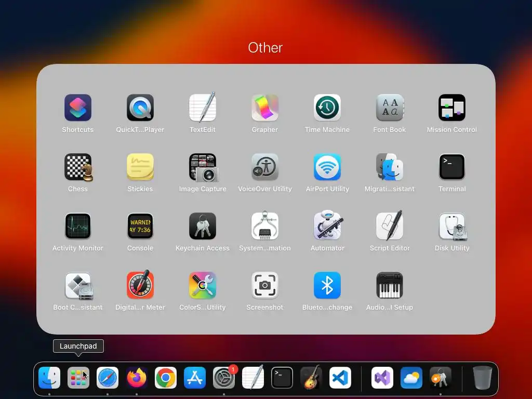Open Time Machine

pyautogui.click(x=327, y=108)
